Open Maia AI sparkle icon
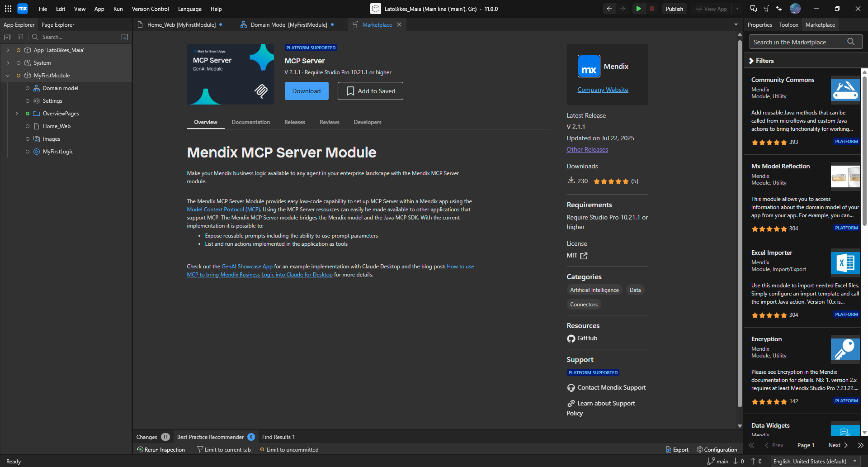Image resolution: width=868 pixels, height=467 pixels. pos(779,9)
